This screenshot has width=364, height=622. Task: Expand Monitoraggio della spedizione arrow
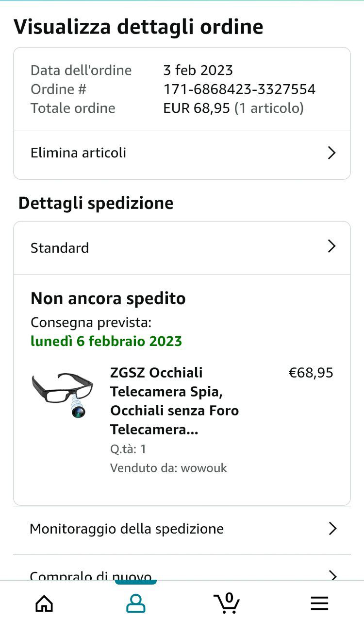pyautogui.click(x=332, y=529)
